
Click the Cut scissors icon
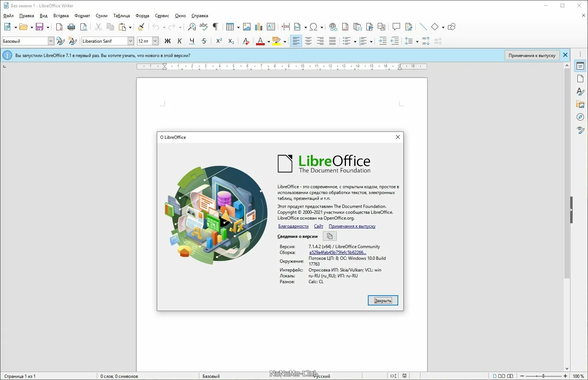point(98,27)
